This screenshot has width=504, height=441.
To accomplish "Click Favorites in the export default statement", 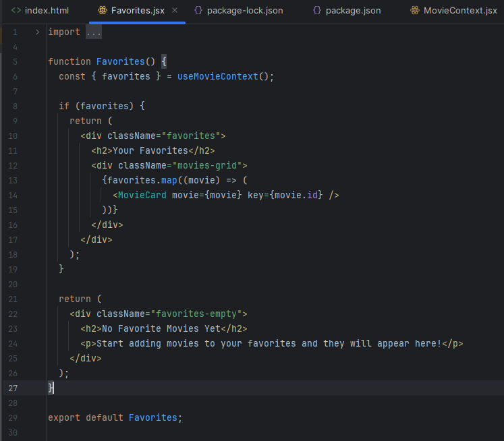I will (x=153, y=417).
